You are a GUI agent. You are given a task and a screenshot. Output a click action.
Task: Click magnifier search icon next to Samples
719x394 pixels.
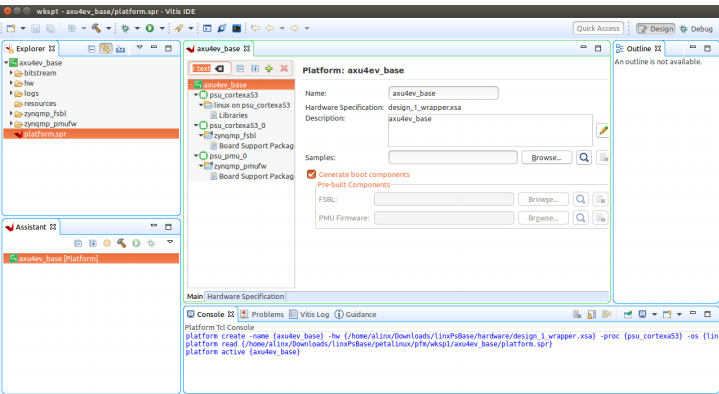pos(584,157)
